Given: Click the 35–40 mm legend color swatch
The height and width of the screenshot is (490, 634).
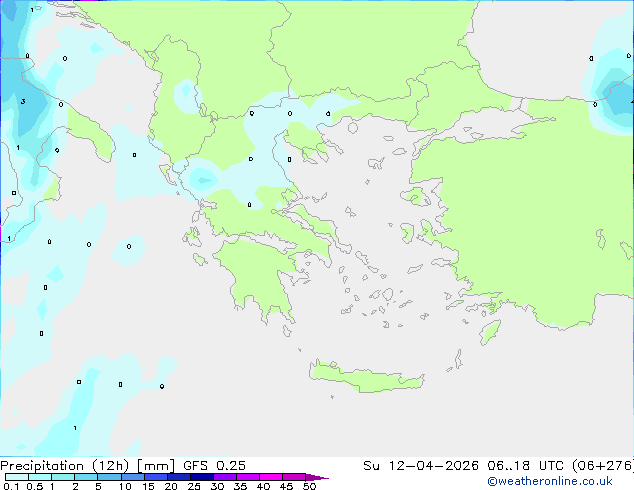Looking at the screenshot, I should coord(248,477).
